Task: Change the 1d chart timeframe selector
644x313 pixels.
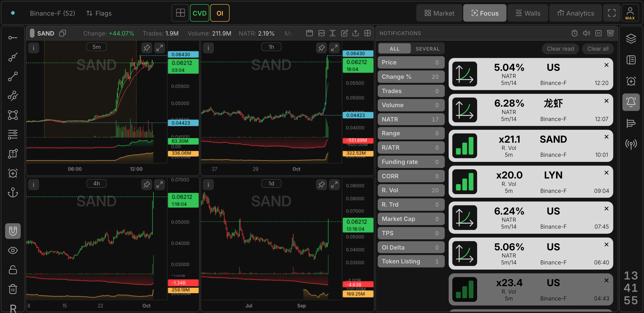Action: click(271, 183)
